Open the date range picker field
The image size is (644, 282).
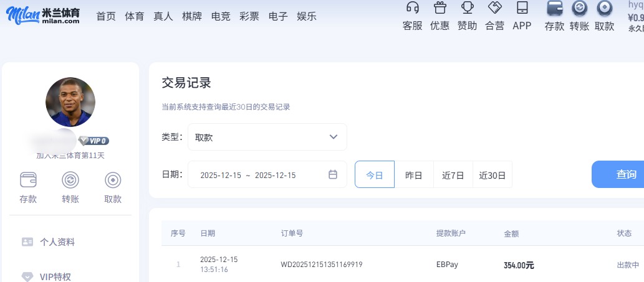(x=267, y=174)
